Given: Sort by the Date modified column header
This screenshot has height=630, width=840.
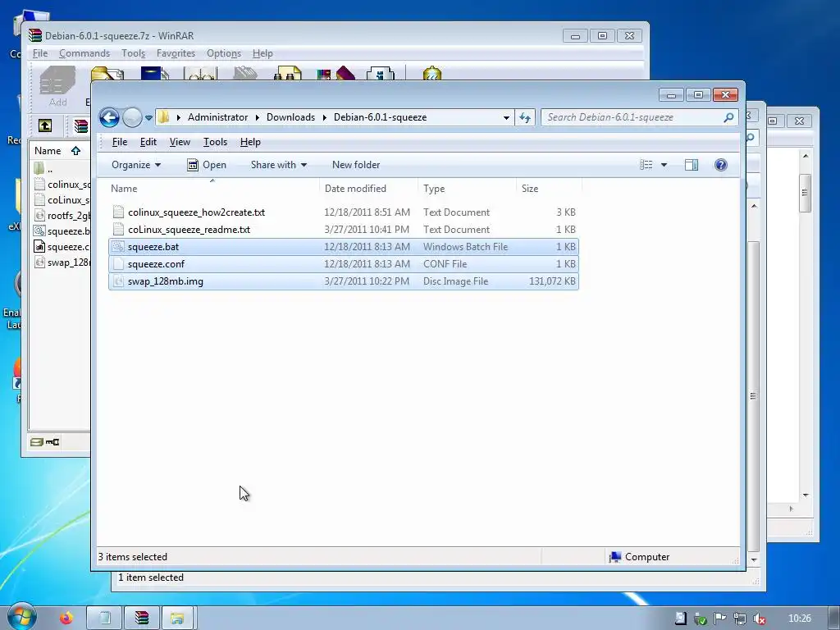Looking at the screenshot, I should pyautogui.click(x=368, y=189).
